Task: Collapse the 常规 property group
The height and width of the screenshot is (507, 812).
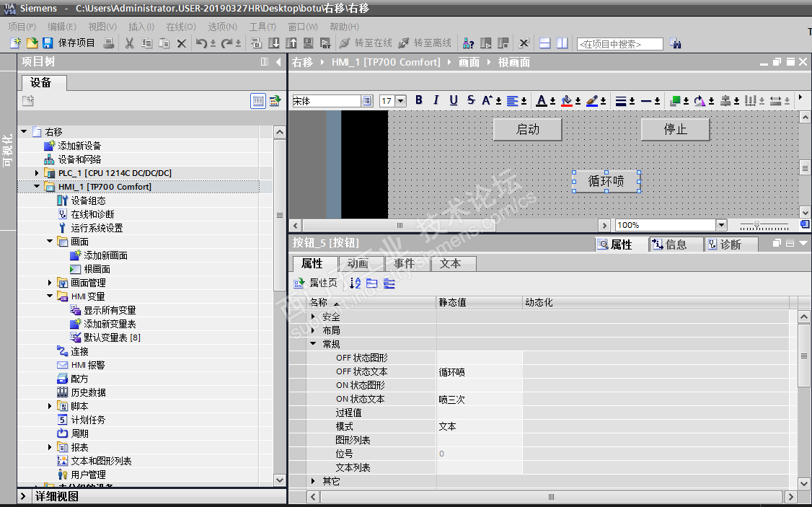Action: click(x=313, y=344)
